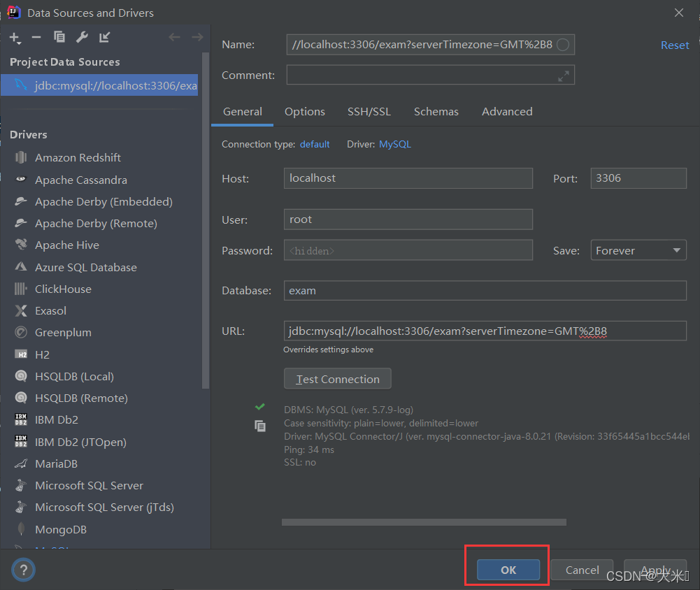Screen dimensions: 700x590
Task: Click the make global import arrow icon
Action: (104, 37)
